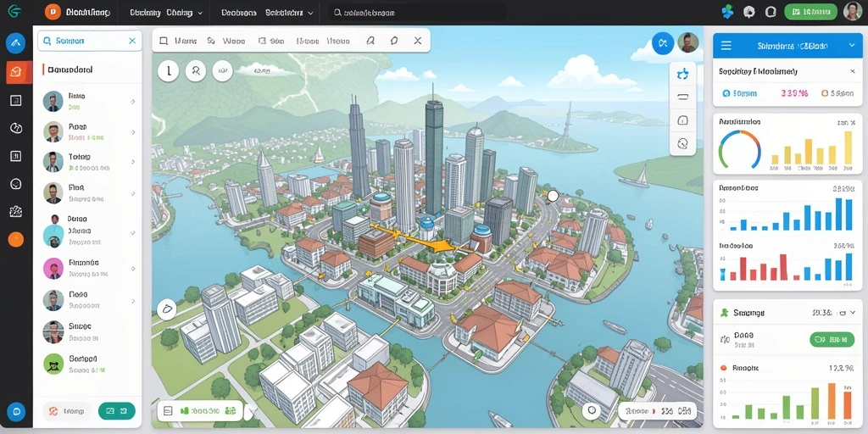Open the puzzle piece icon in sidebar
Viewport: 868px width, 434px height.
click(15, 211)
